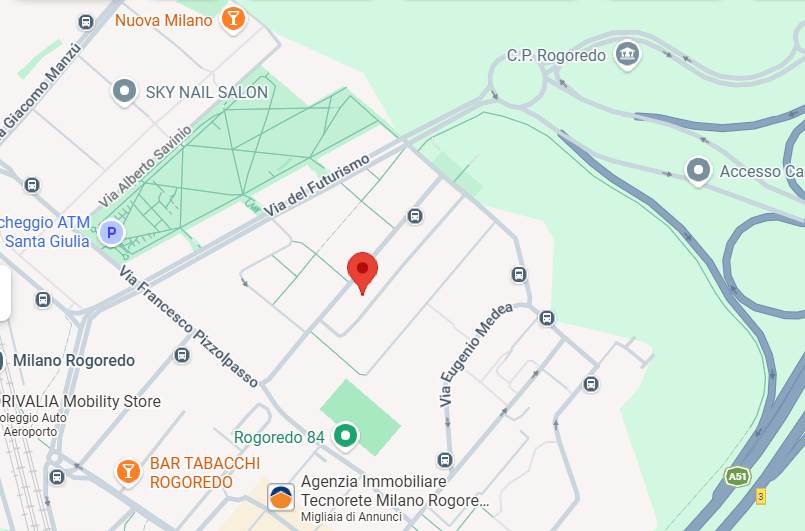Click the Via del Futurismo street label

coord(316,185)
